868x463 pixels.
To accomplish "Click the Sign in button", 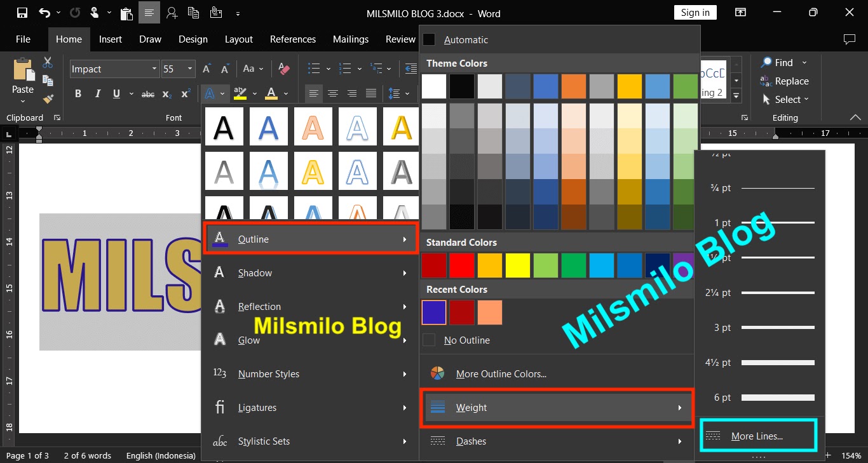I will [x=695, y=13].
